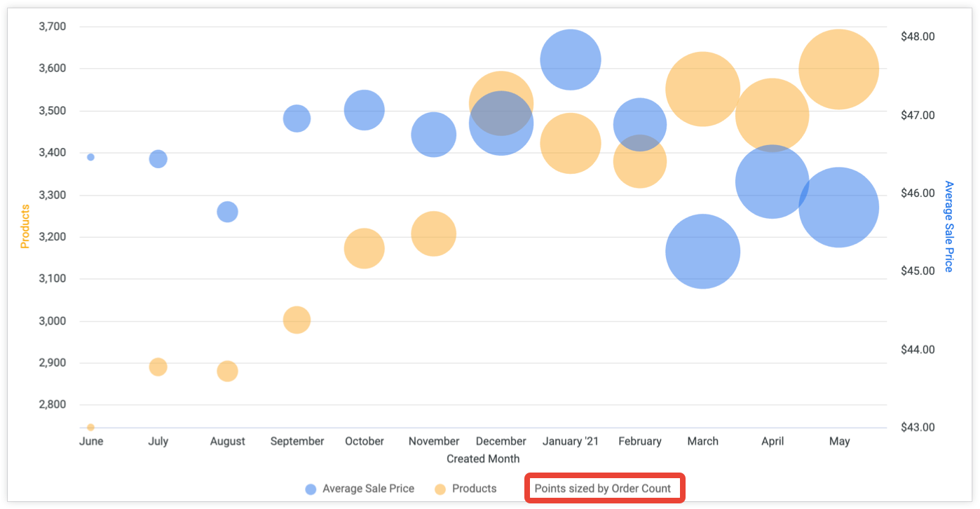This screenshot has width=980, height=509.
Task: Click the blue November bubble
Action: [x=433, y=134]
